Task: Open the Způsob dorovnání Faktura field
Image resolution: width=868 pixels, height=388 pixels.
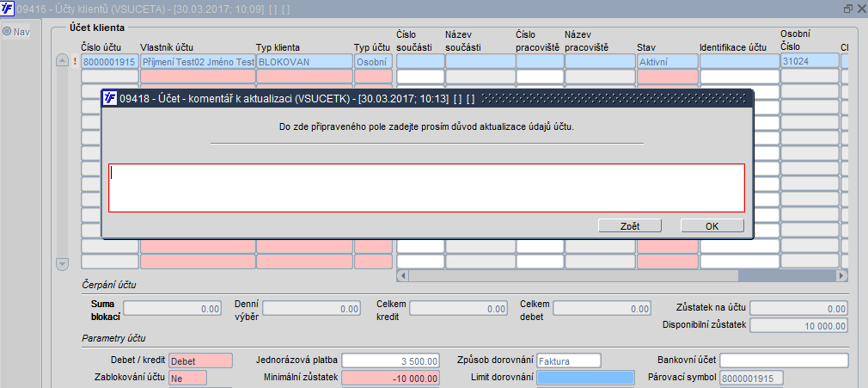Action: 569,360
